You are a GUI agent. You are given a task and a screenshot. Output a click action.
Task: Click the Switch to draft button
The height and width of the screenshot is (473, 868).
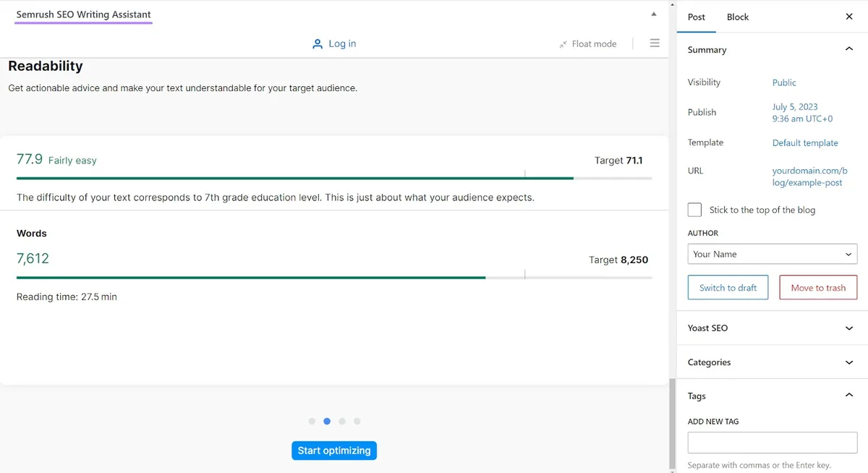coord(728,287)
